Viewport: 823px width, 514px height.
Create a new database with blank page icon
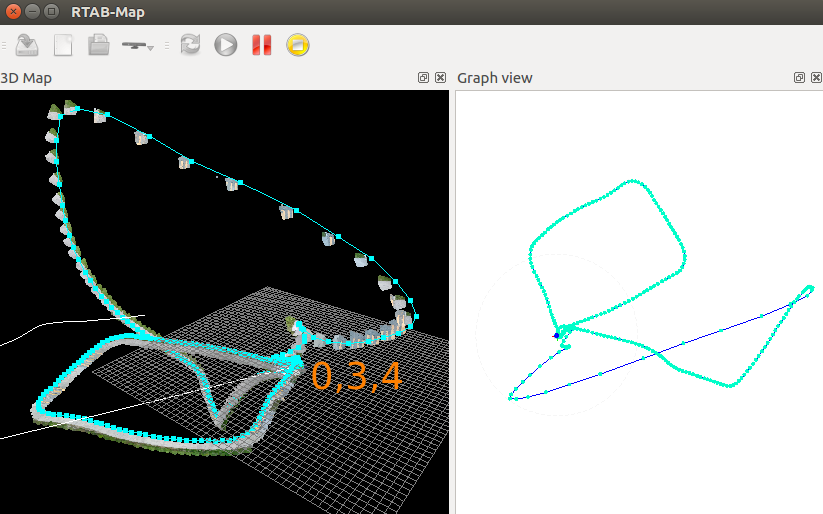coord(63,45)
